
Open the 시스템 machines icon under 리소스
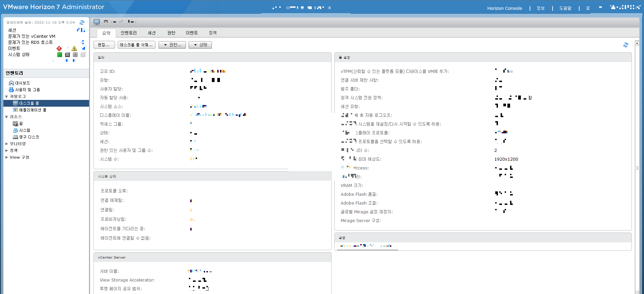16,130
